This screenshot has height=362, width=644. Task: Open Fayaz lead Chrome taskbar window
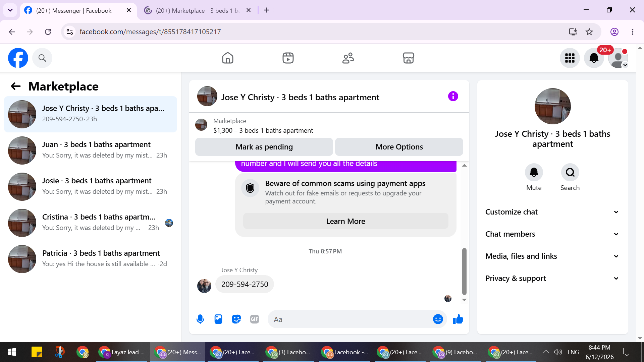[x=121, y=352]
